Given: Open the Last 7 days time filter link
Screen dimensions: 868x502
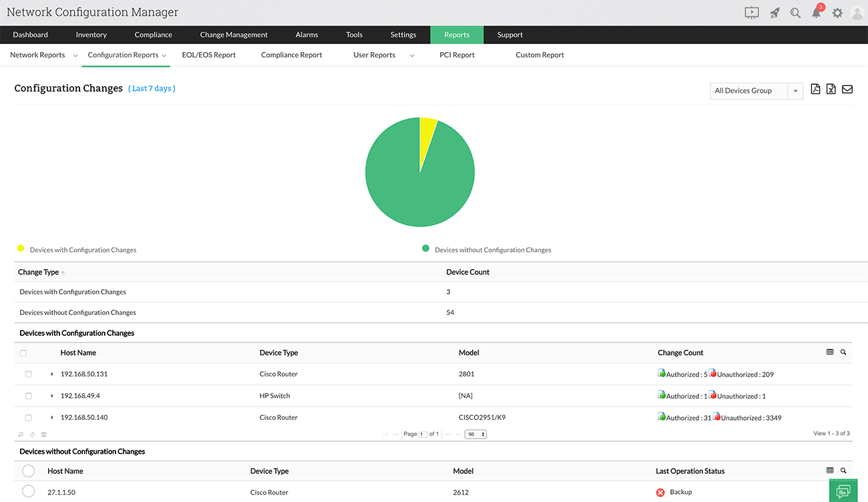Looking at the screenshot, I should [152, 87].
